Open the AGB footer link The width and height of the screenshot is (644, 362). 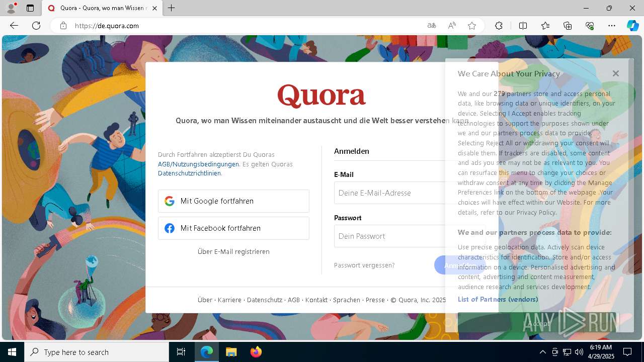pyautogui.click(x=294, y=300)
